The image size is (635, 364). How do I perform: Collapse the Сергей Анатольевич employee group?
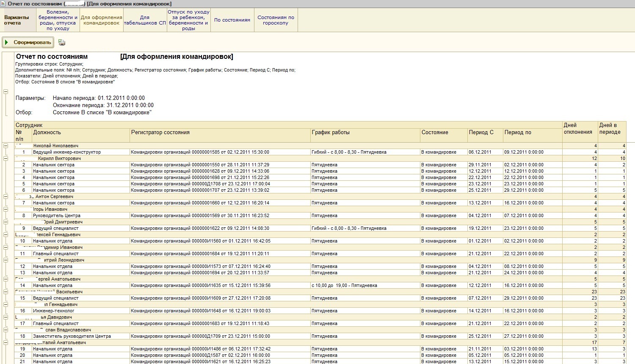6,279
